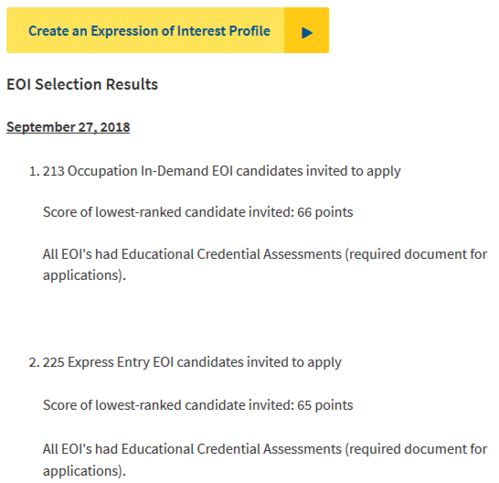Viewport: 499px width, 483px height.
Task: Click the blue play arrow on yellow button
Action: click(x=307, y=33)
